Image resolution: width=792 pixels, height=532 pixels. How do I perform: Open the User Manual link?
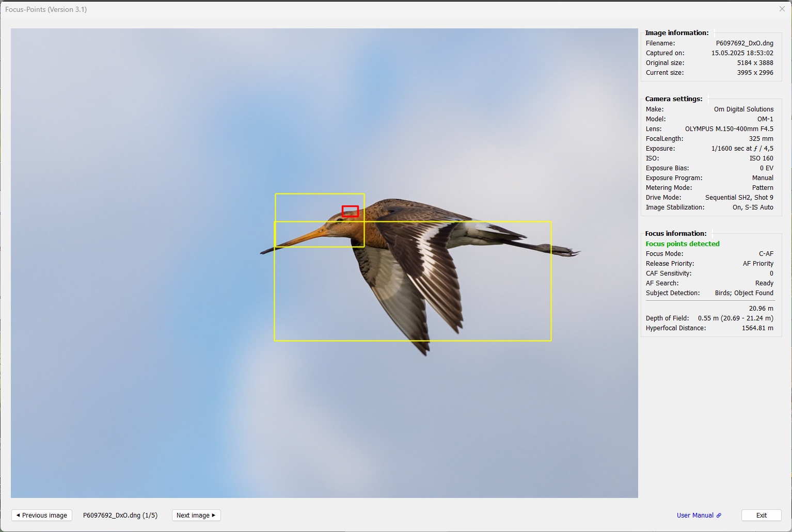tap(694, 515)
